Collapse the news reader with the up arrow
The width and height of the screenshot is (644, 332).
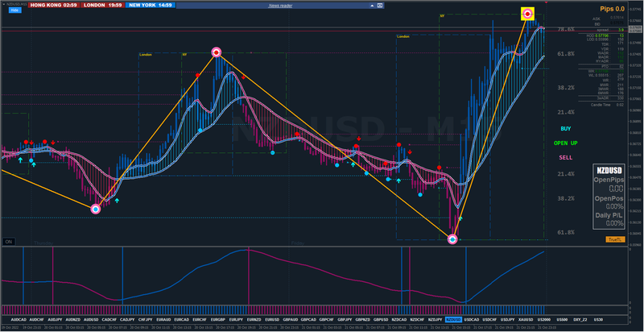(372, 6)
